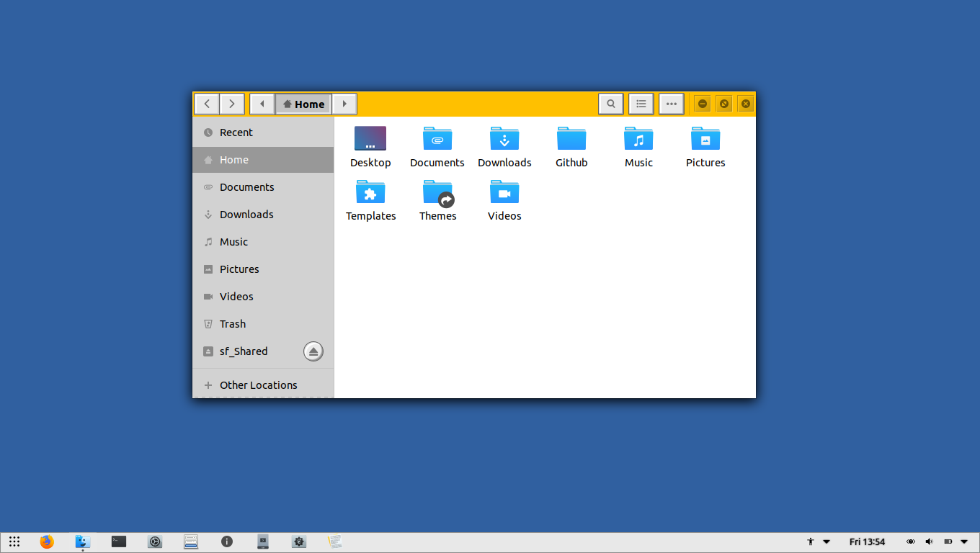This screenshot has width=980, height=553.
Task: Select Pictures in the sidebar
Action: click(263, 269)
